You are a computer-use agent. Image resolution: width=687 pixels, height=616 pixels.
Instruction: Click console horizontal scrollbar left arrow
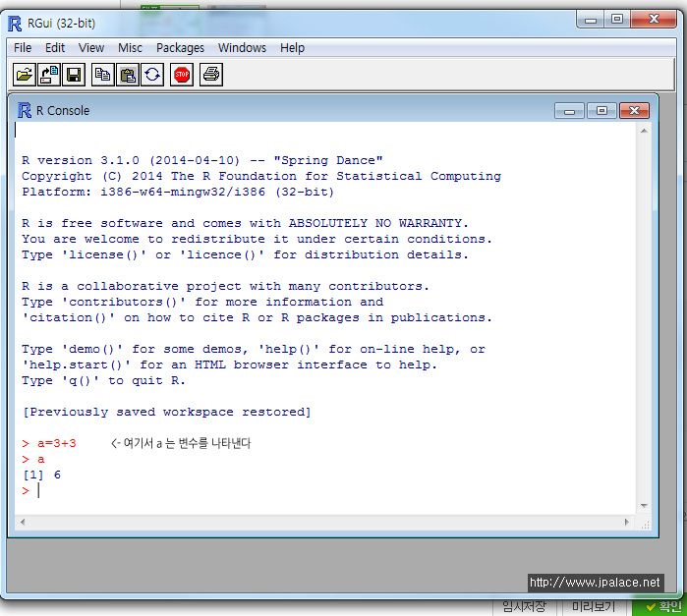[x=23, y=522]
